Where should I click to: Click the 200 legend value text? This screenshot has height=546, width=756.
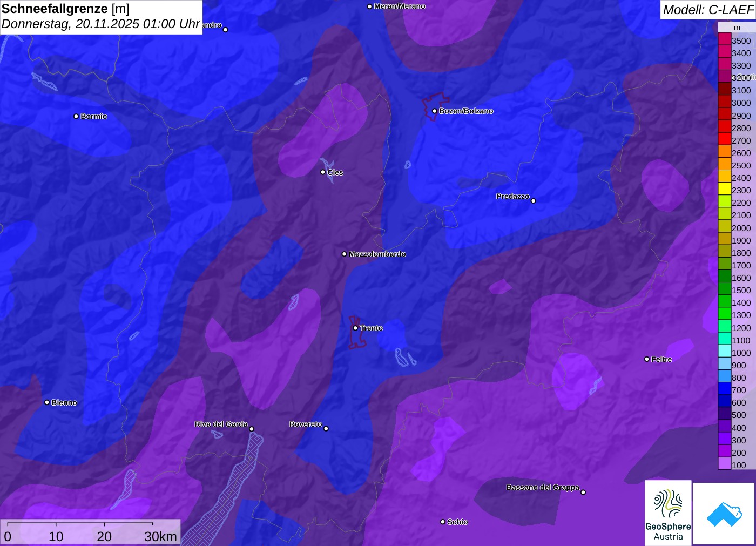click(739, 453)
